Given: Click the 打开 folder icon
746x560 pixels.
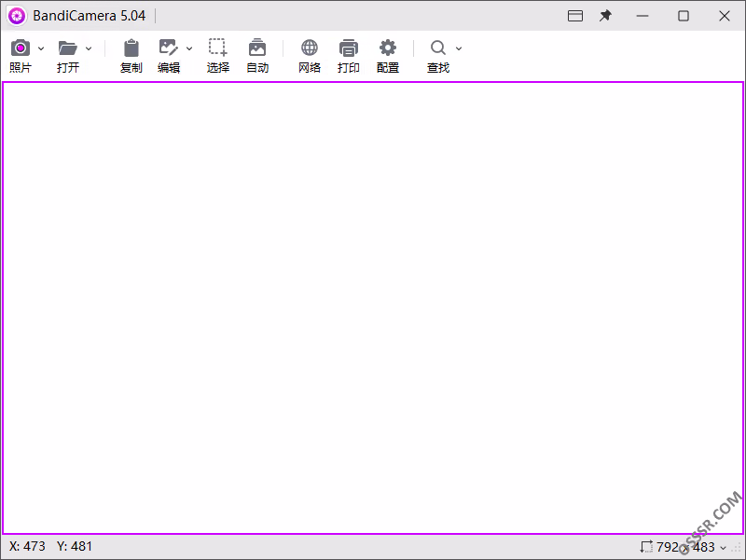Looking at the screenshot, I should [x=67, y=48].
